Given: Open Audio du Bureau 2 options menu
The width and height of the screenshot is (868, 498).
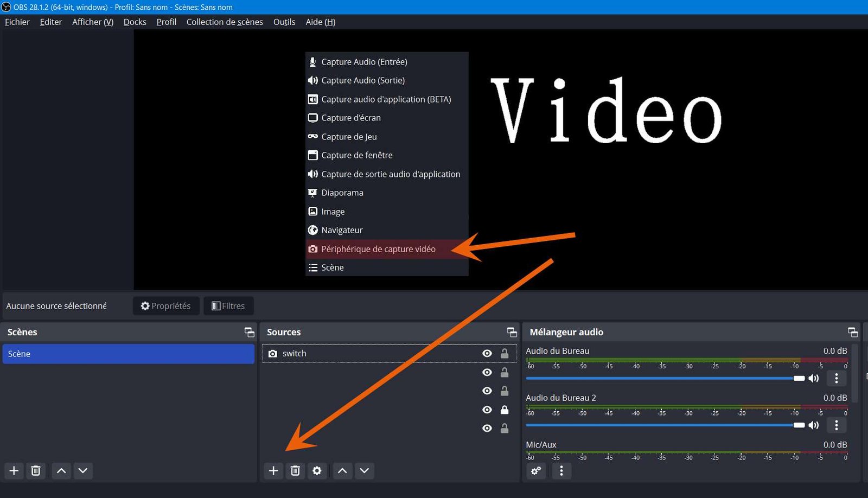Looking at the screenshot, I should click(x=837, y=425).
